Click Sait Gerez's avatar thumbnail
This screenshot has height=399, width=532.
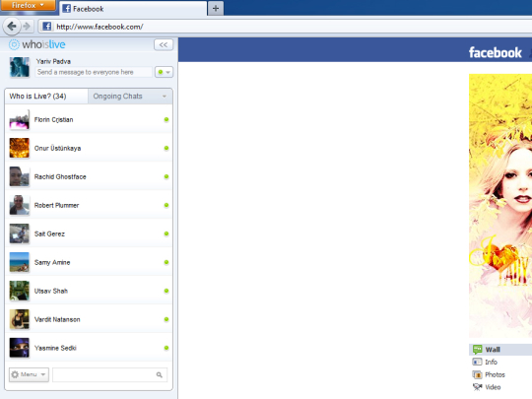point(20,233)
